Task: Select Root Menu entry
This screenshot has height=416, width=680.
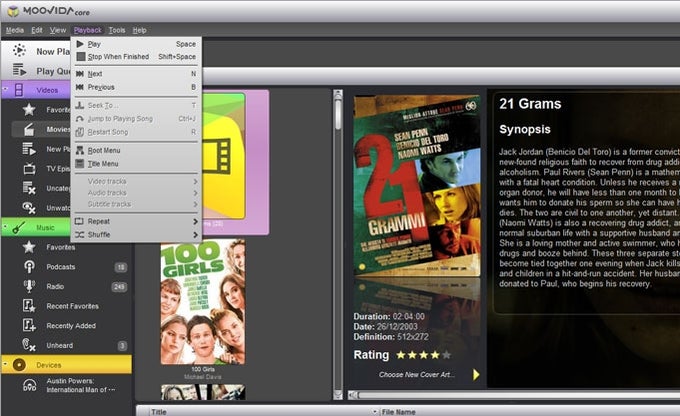Action: click(x=136, y=151)
